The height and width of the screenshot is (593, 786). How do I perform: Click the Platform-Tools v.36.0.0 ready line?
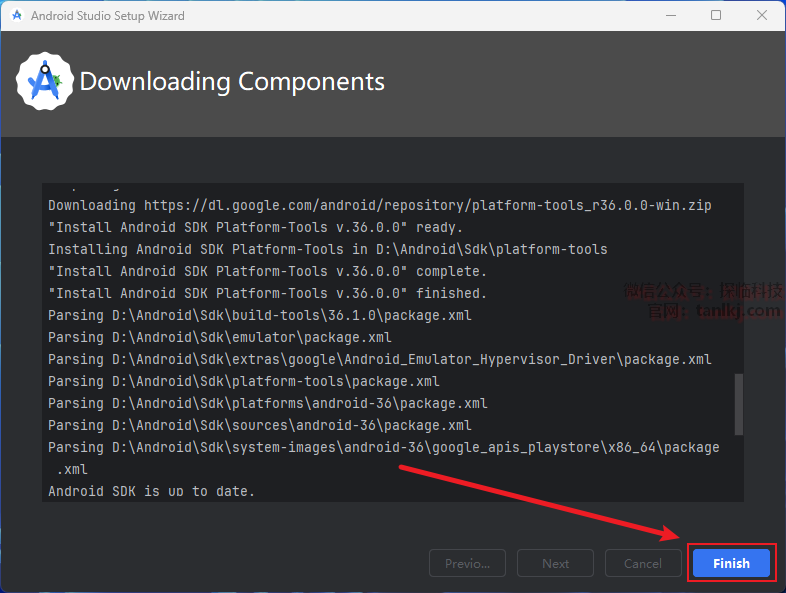point(255,227)
